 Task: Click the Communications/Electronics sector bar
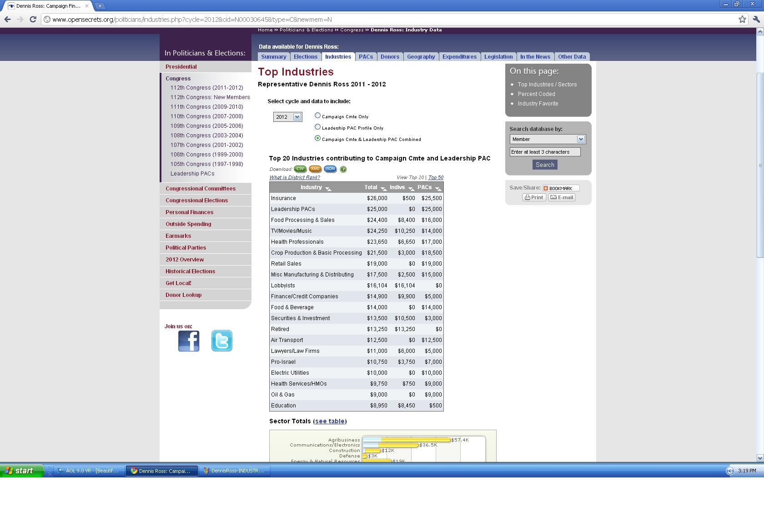[390, 445]
